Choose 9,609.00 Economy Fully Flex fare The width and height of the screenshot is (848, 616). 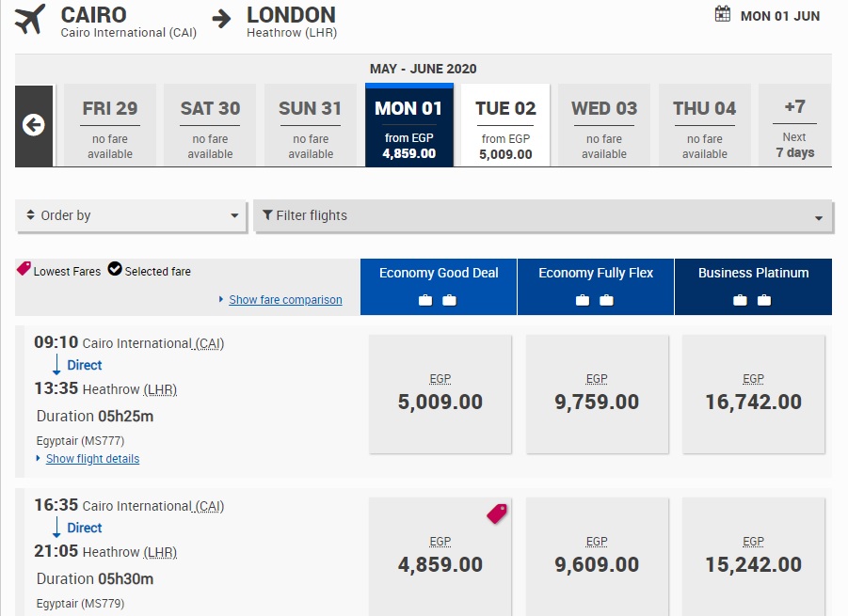(597, 557)
